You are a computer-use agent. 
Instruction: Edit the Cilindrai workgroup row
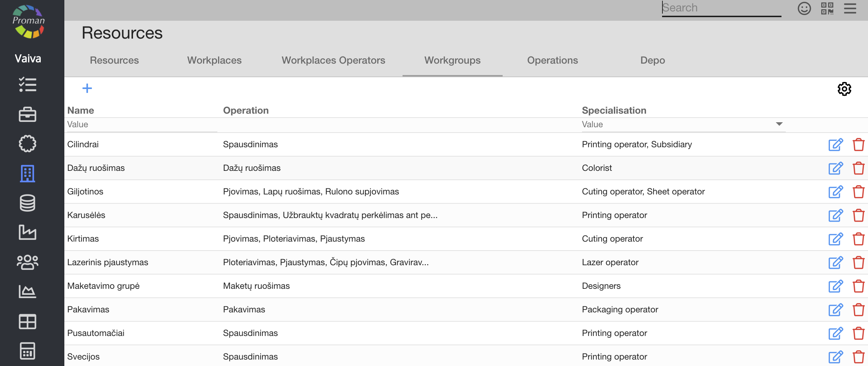pos(835,145)
